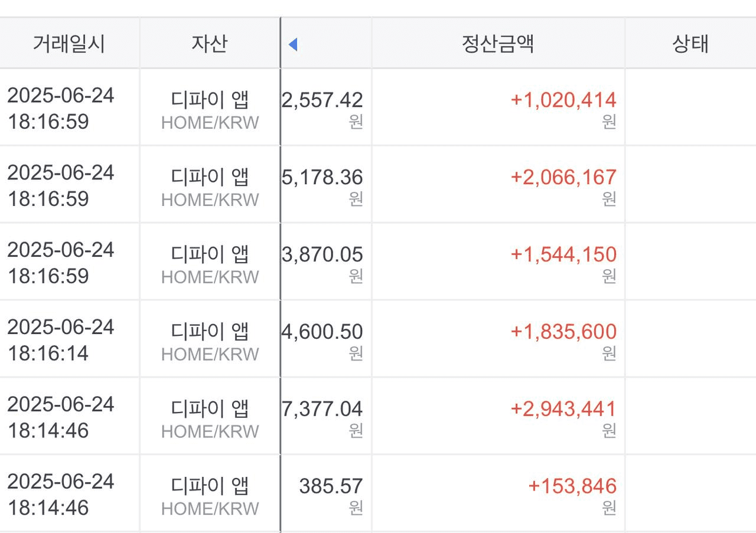Screen dimensions: 756x533
Task: Click settlement amount +2,943,441
Action: 563,408
